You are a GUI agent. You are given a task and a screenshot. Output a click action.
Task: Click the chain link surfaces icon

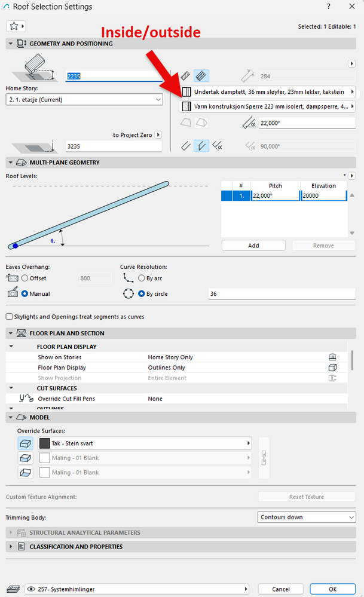click(x=264, y=458)
